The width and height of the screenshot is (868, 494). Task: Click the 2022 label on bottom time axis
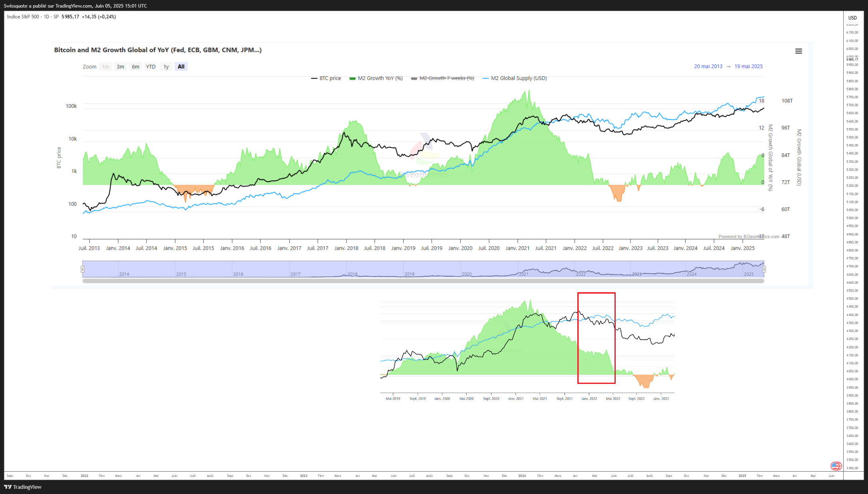[x=84, y=476]
